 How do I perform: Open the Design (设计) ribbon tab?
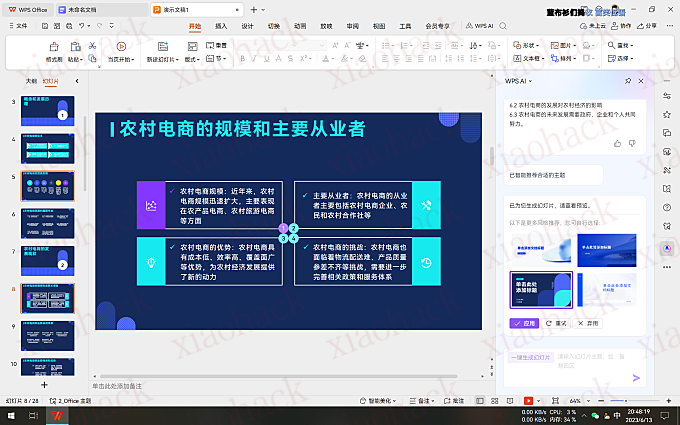pos(247,26)
